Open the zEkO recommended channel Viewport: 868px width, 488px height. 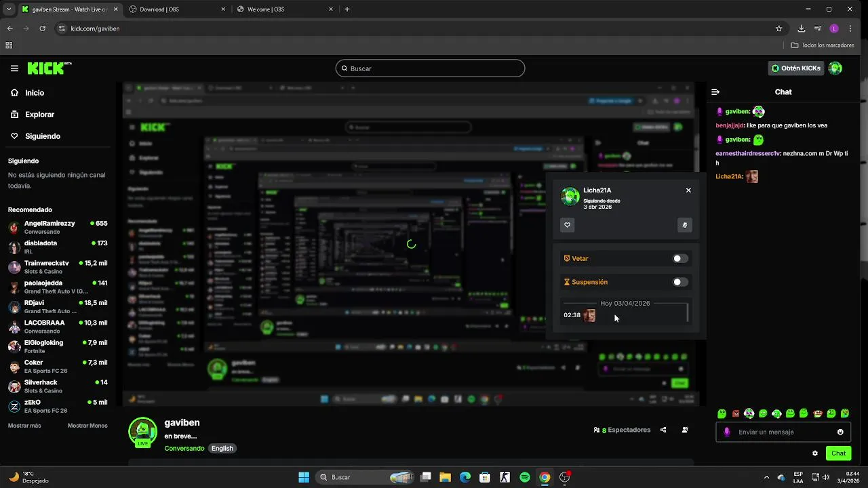58,406
